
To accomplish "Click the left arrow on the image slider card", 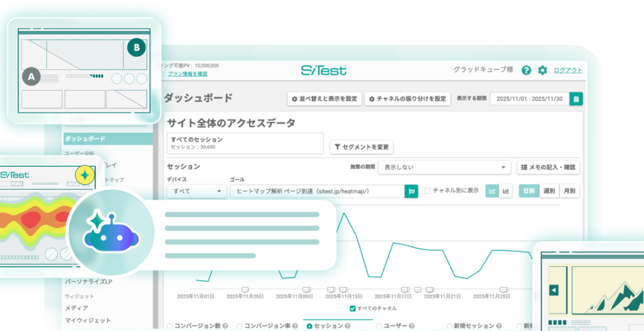I will coord(553,290).
